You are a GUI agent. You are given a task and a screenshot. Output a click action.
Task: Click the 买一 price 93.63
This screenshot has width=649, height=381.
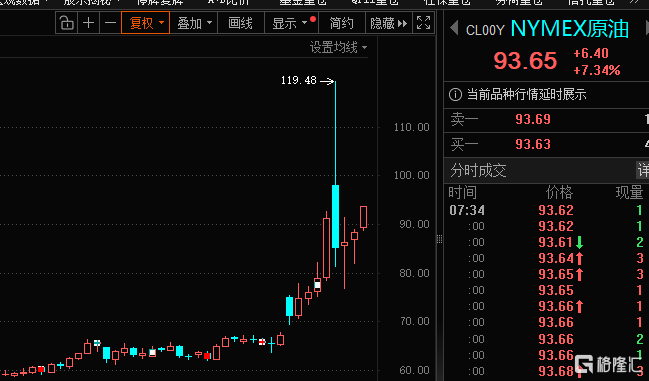(x=533, y=144)
